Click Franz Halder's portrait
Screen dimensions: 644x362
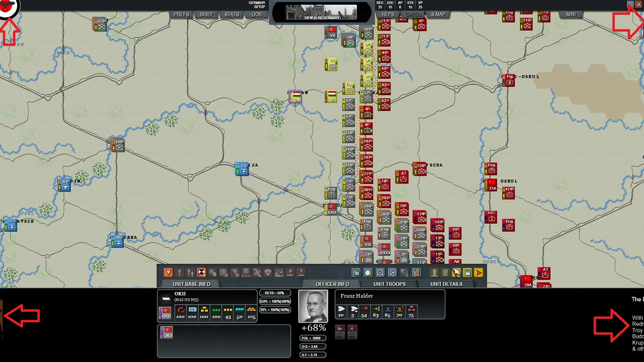click(313, 306)
